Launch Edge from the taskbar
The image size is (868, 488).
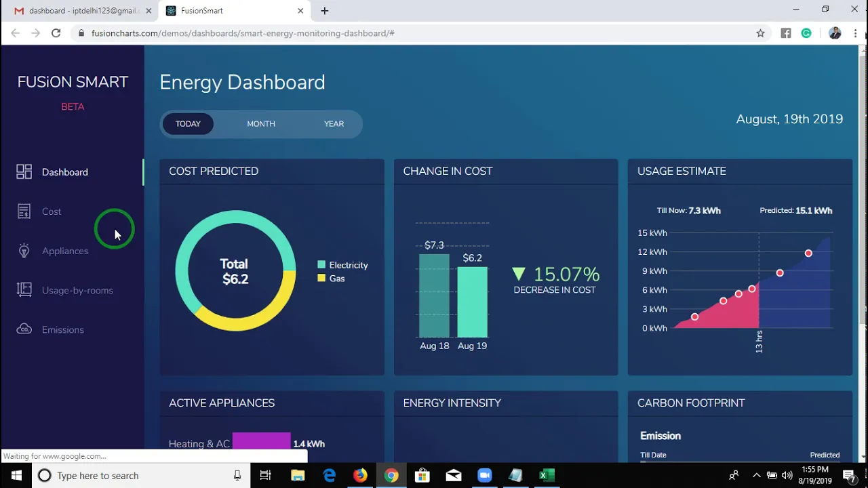click(x=329, y=475)
